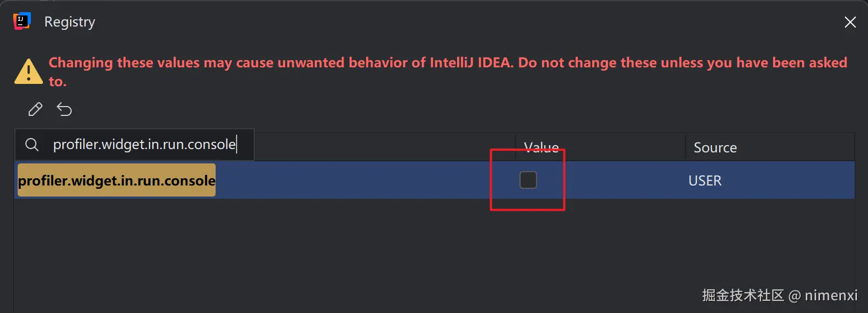Click the nimenxi watermark text
This screenshot has height=313, width=868.
point(831,295)
